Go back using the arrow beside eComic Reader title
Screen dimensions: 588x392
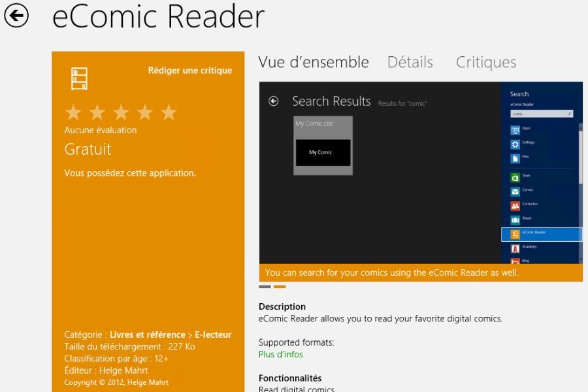click(16, 16)
